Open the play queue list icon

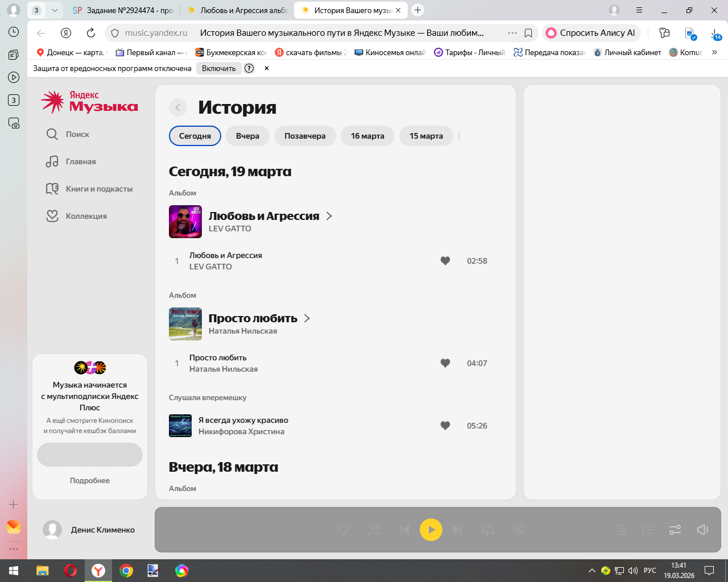648,530
